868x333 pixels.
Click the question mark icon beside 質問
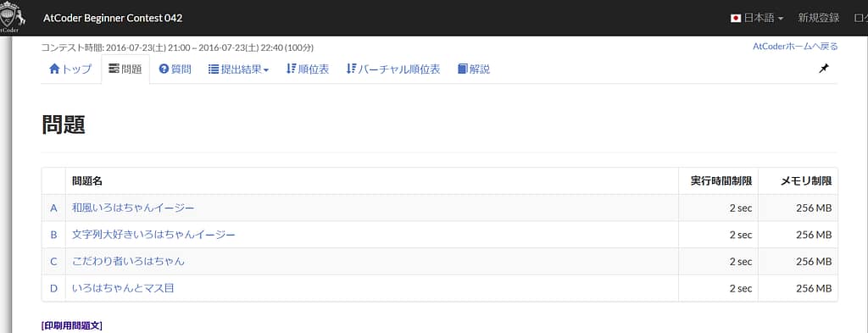tap(164, 69)
